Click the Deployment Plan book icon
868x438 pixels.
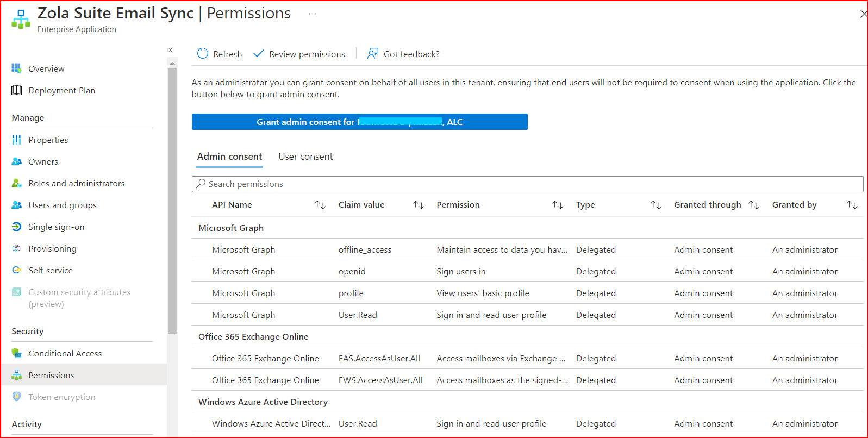16,90
